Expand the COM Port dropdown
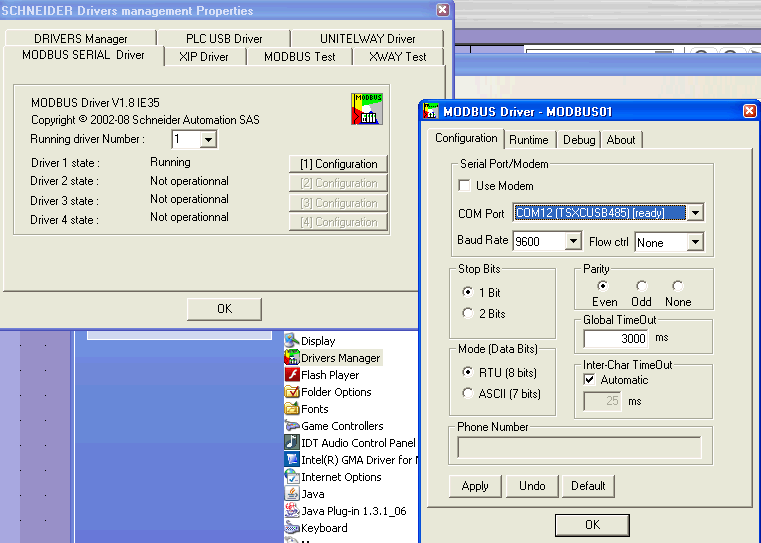761x543 pixels. (x=695, y=213)
